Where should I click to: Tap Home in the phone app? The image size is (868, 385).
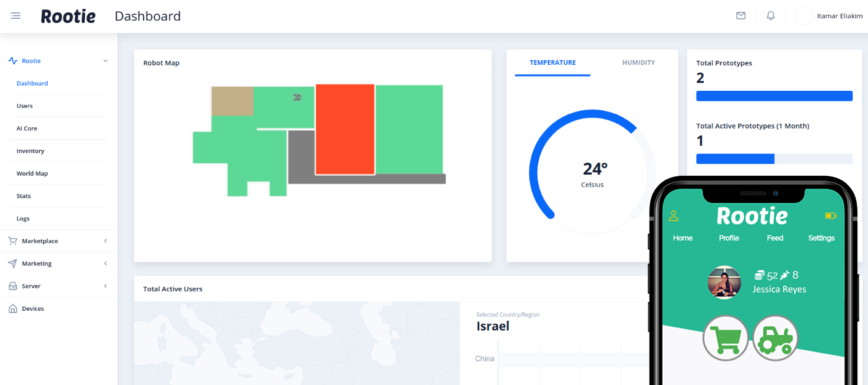683,238
